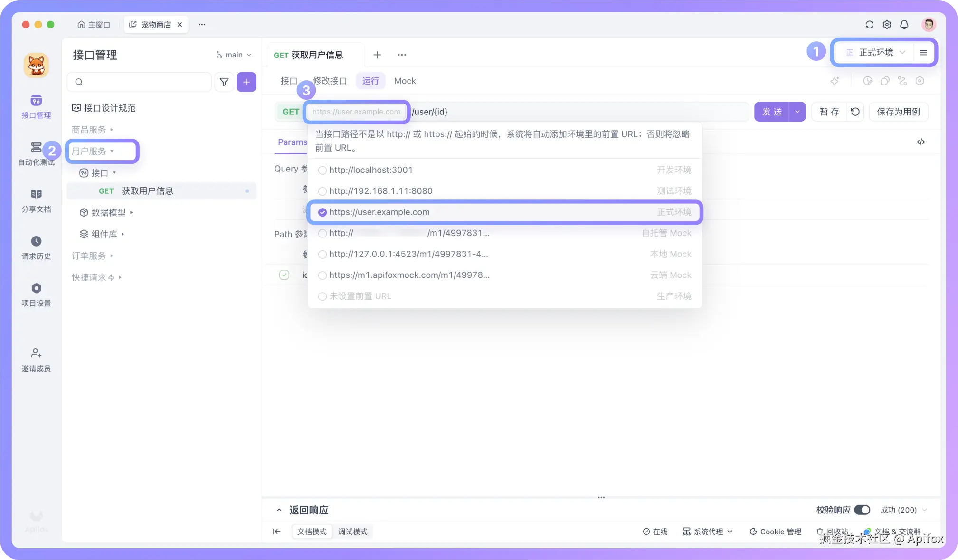Switch to the Mock tab
This screenshot has height=560, width=958.
click(x=405, y=81)
